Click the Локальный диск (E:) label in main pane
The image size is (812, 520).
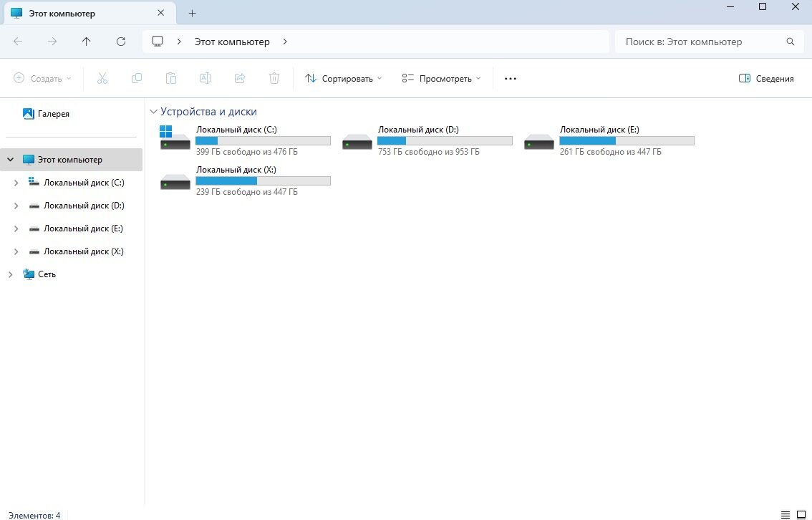[x=599, y=130]
